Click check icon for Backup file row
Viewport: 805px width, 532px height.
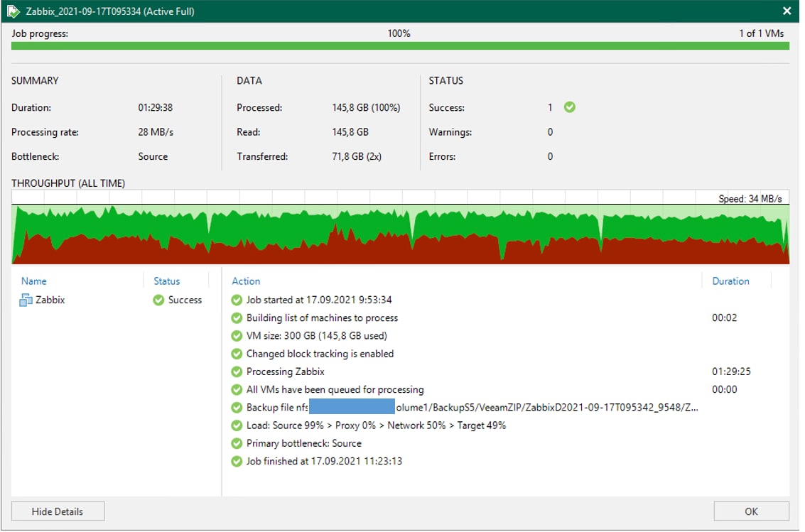238,409
